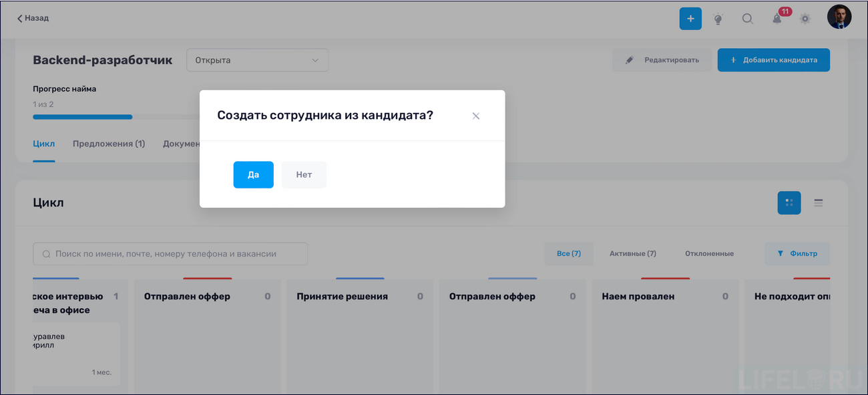Open the create new item plus icon
The height and width of the screenshot is (395, 868).
click(690, 18)
